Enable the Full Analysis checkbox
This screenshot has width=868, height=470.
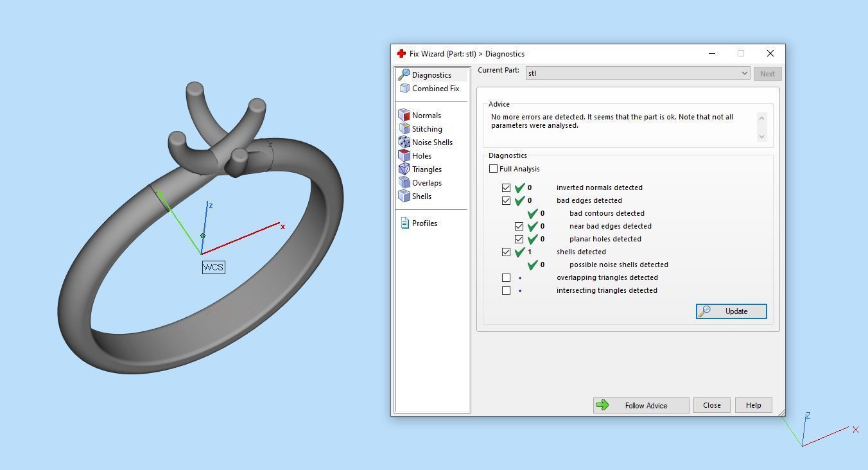pos(493,169)
